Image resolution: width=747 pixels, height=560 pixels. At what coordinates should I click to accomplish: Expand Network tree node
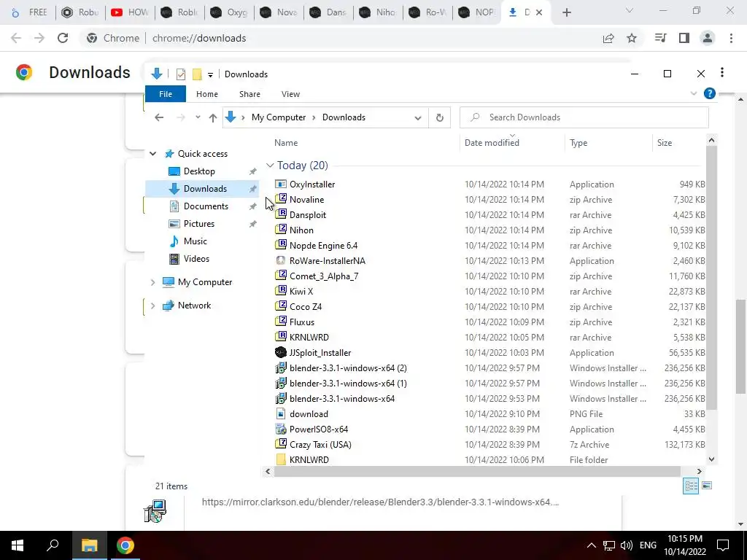(x=153, y=306)
